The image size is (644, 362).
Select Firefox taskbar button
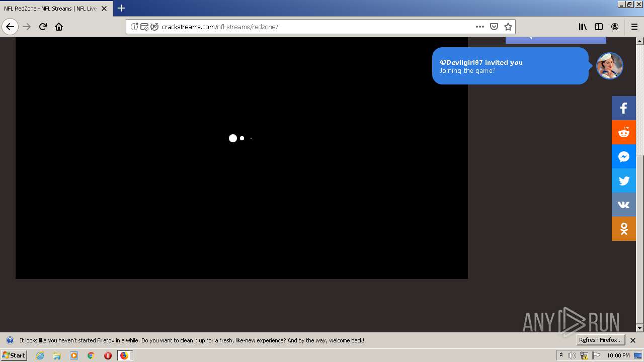pyautogui.click(x=124, y=355)
